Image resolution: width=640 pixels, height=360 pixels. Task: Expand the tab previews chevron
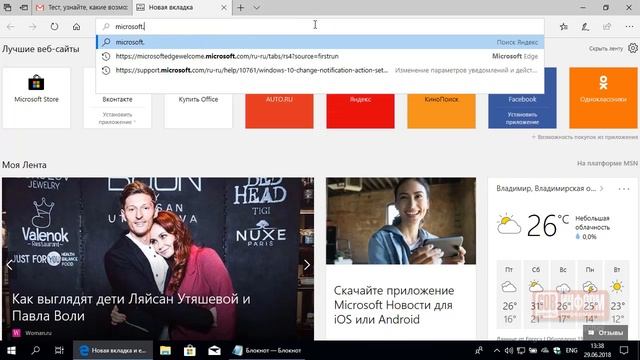(256, 7)
